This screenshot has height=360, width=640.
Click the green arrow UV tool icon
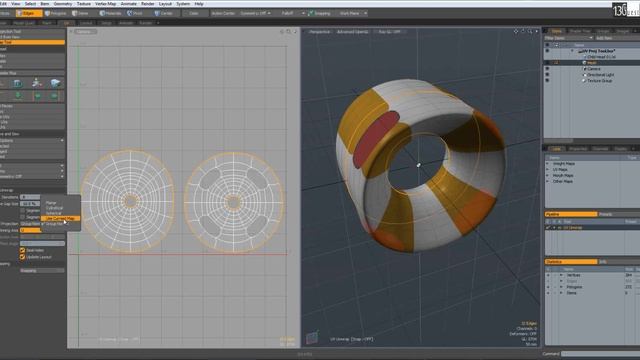click(x=18, y=96)
